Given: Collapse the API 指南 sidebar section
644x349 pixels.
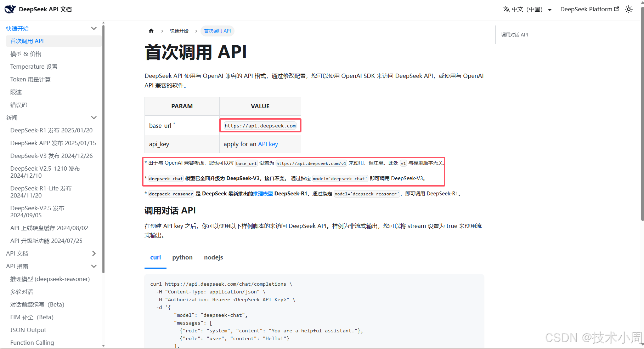Looking at the screenshot, I should coord(94,266).
